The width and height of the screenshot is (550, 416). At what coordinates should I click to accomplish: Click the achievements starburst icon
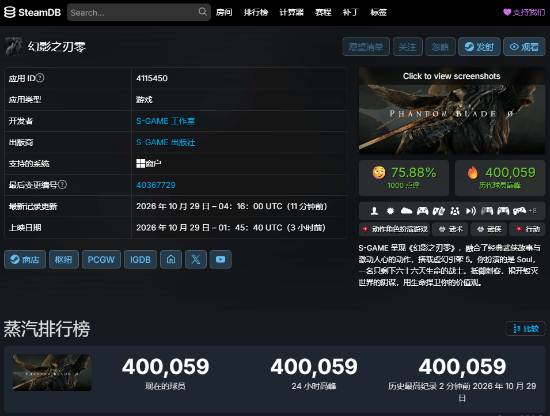point(390,211)
